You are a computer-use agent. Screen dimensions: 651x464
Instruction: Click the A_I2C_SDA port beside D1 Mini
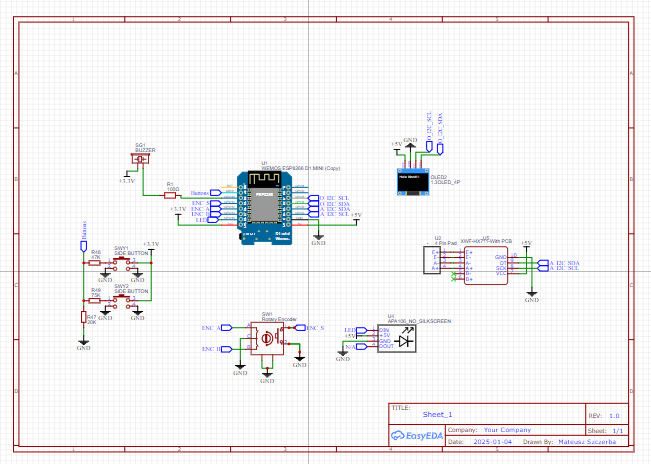point(313,209)
